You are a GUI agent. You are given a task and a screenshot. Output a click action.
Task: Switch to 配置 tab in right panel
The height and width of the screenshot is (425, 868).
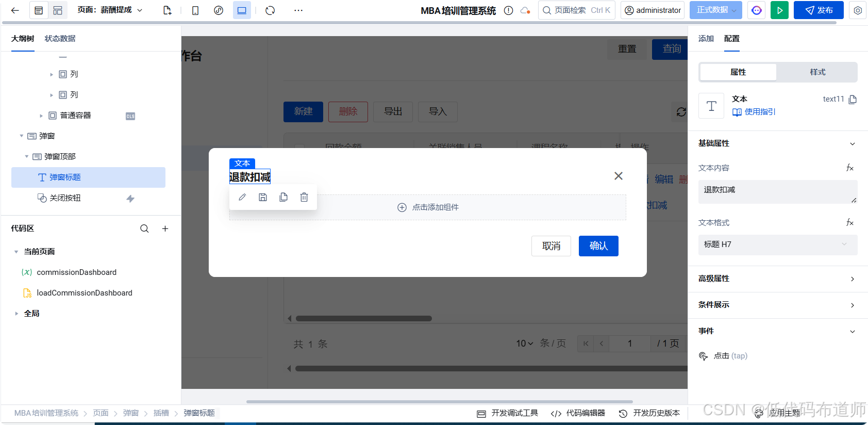coord(732,39)
